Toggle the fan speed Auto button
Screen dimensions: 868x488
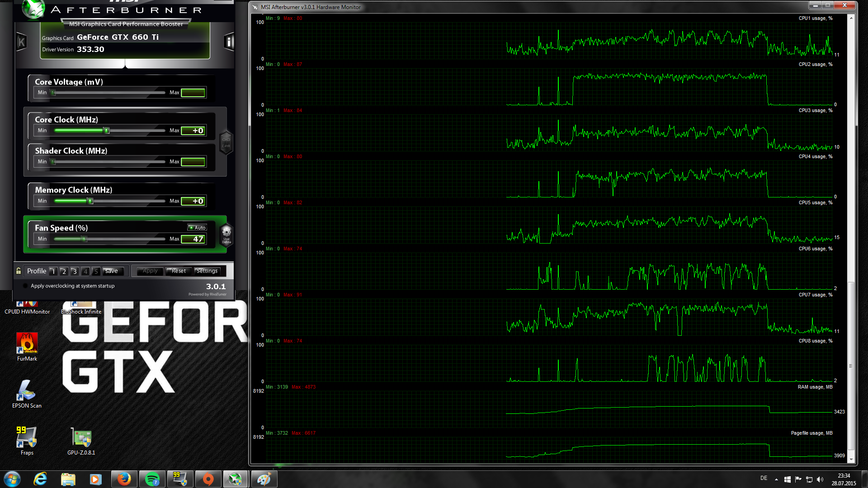(198, 228)
